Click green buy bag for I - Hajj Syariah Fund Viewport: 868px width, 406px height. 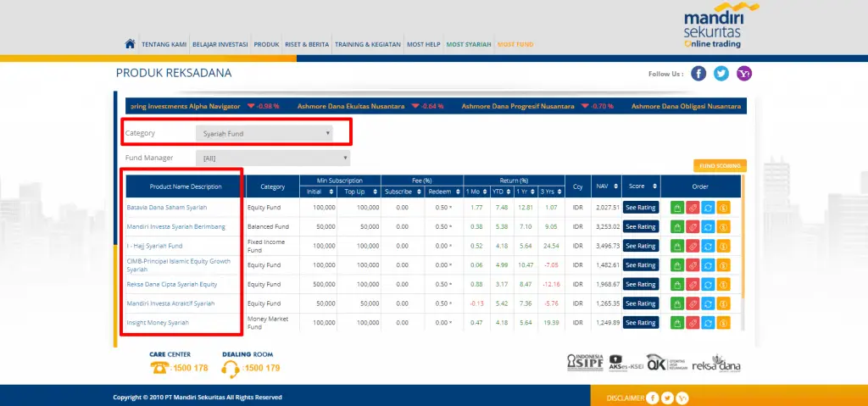coord(677,246)
